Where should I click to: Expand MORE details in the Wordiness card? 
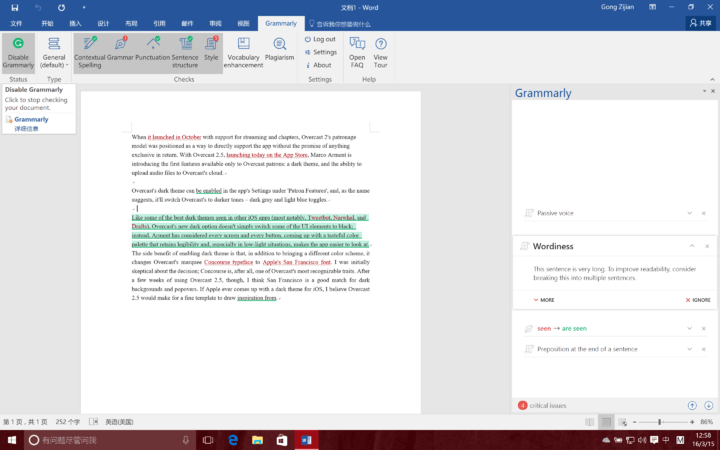543,300
